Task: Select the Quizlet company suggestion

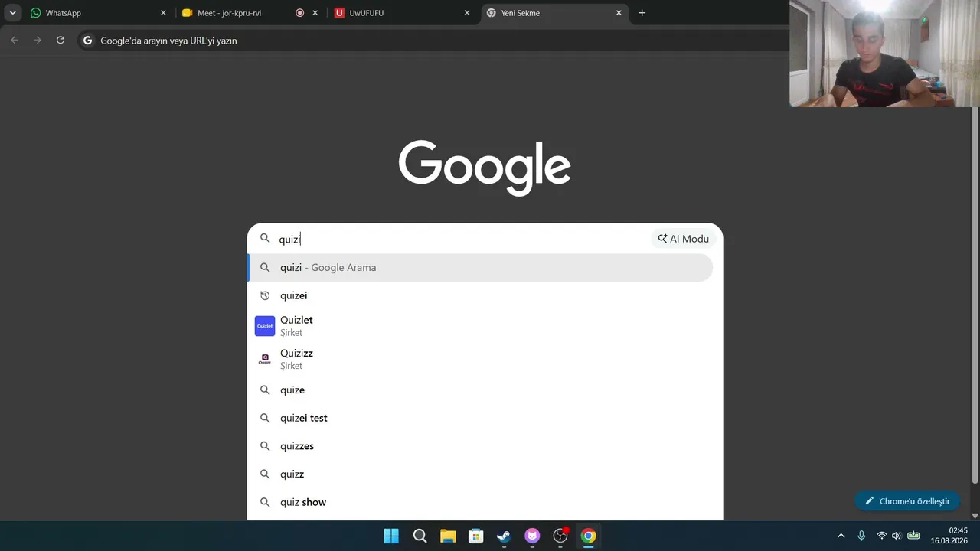Action: point(481,326)
